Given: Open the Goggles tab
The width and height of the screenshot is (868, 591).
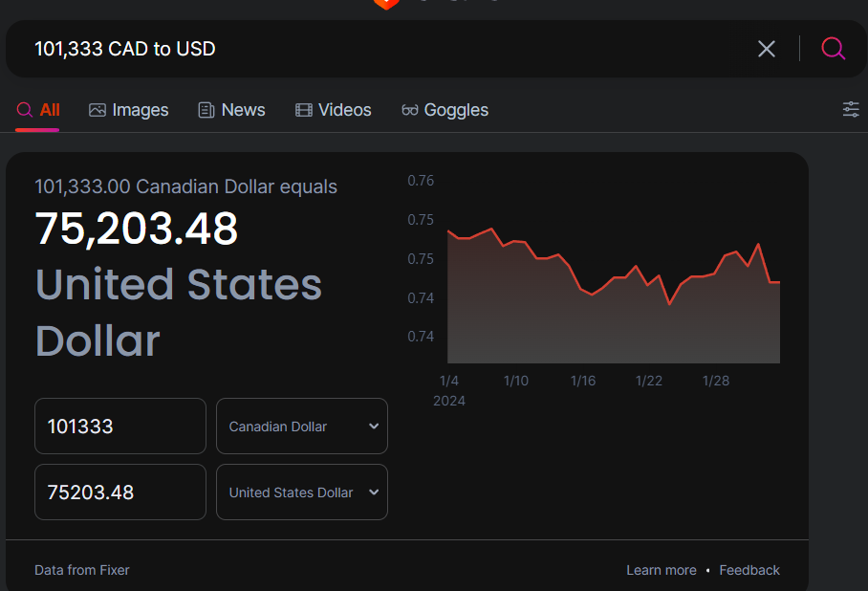Looking at the screenshot, I should [445, 110].
